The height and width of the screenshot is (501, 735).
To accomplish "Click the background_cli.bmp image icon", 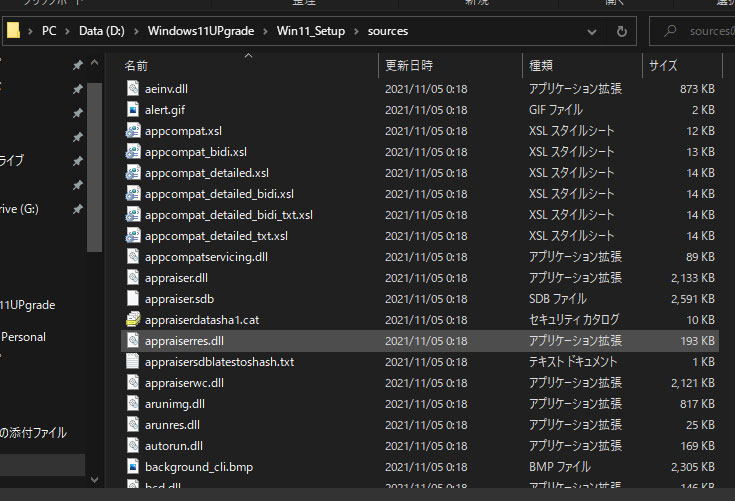I will pyautogui.click(x=133, y=467).
